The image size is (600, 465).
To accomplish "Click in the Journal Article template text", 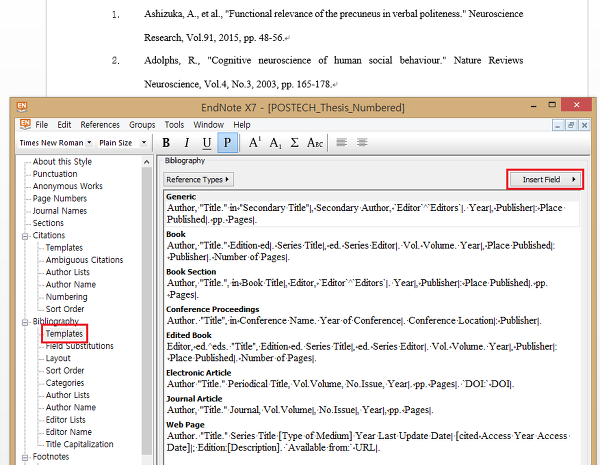I will (x=300, y=410).
